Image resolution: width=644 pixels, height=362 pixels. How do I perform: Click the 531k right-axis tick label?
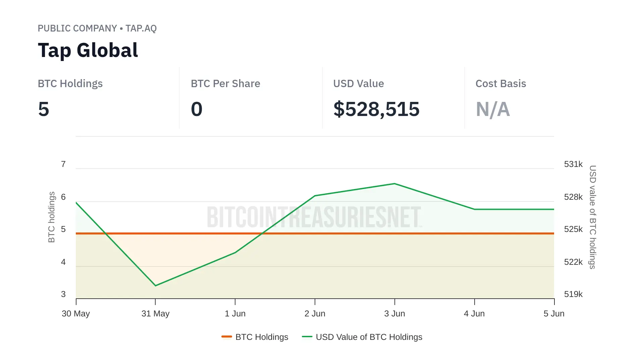coord(573,164)
